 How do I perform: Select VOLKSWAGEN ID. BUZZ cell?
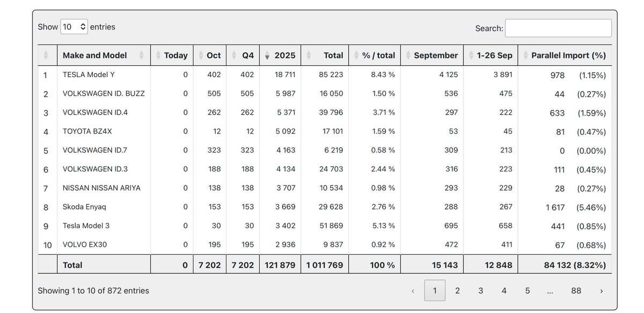[104, 94]
